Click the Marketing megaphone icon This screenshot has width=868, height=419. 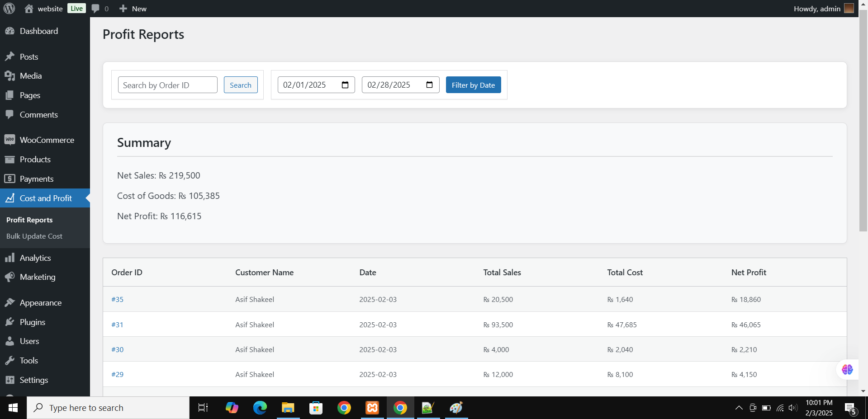[9, 277]
